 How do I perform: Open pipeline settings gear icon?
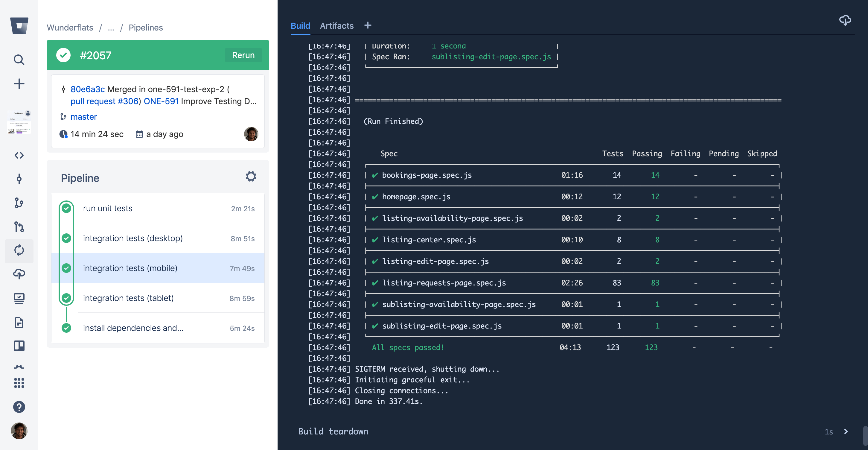tap(251, 176)
